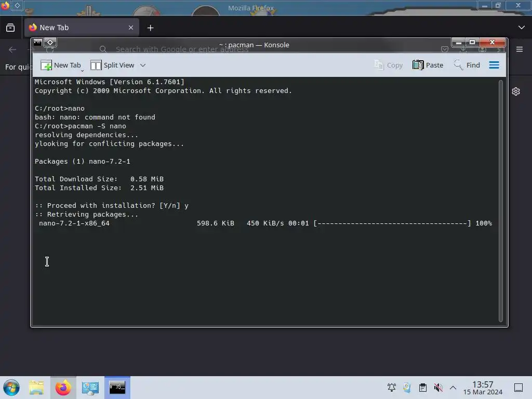Click muted volume tray icon
Screen dimensions: 532x399
pos(438,388)
